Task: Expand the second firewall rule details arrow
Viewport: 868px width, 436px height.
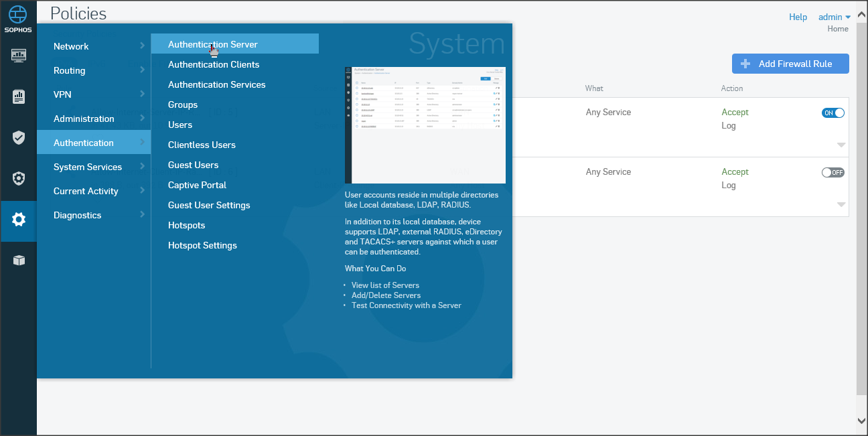Action: 841,204
